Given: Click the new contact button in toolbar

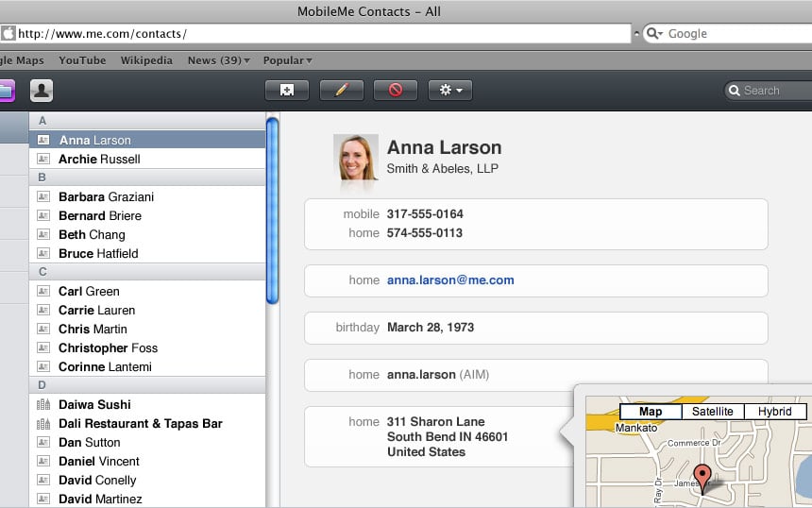Looking at the screenshot, I should 287,90.
